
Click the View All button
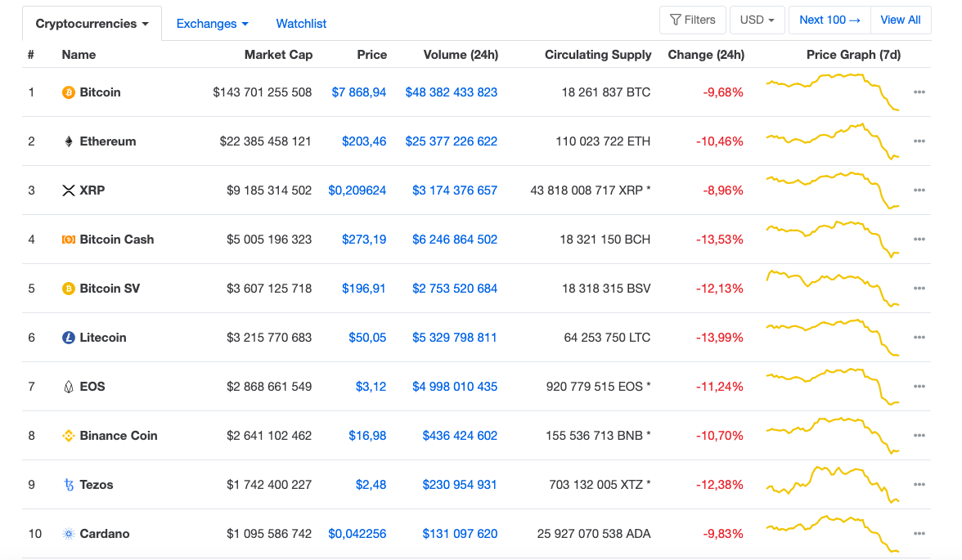(901, 20)
